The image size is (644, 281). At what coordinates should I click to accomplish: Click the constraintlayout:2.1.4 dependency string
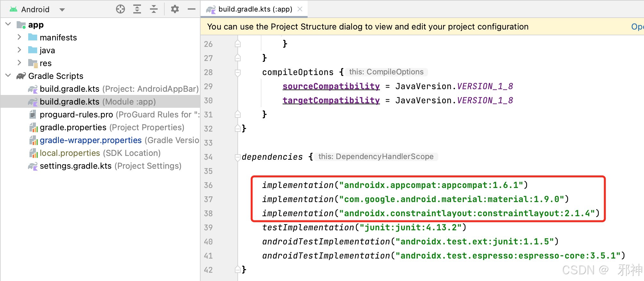(x=467, y=213)
